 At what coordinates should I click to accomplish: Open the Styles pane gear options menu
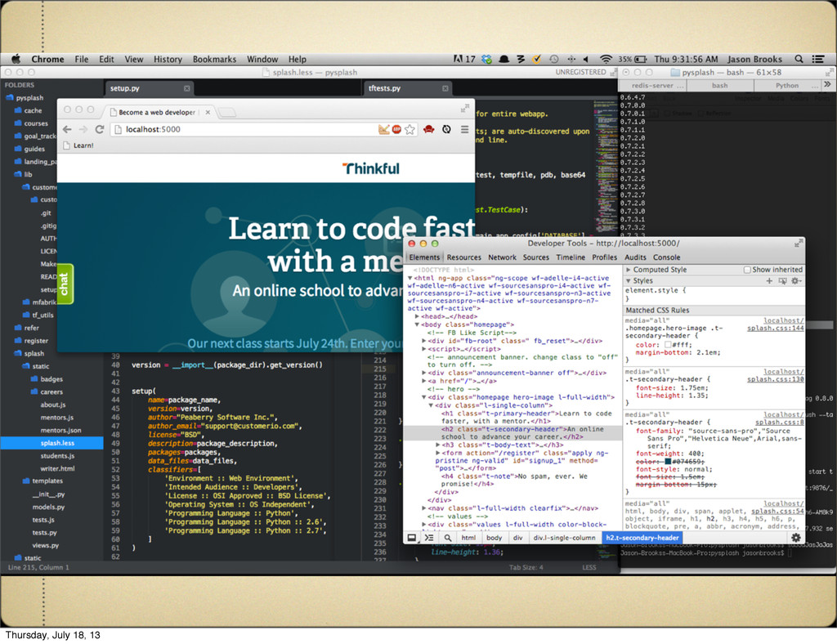[796, 280]
